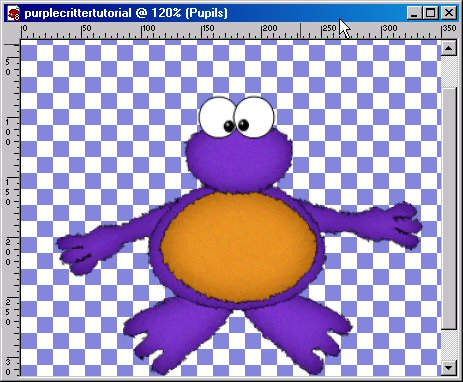Viewport: 463px width, 382px height.
Task: Close the purplecrittertutorial window
Action: (449, 13)
